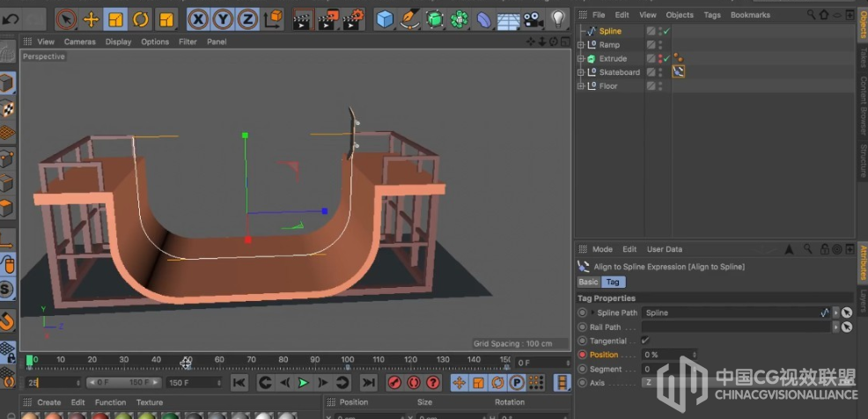The image size is (868, 419).
Task: Expand Spline Path disclosure triangle
Action: (592, 312)
